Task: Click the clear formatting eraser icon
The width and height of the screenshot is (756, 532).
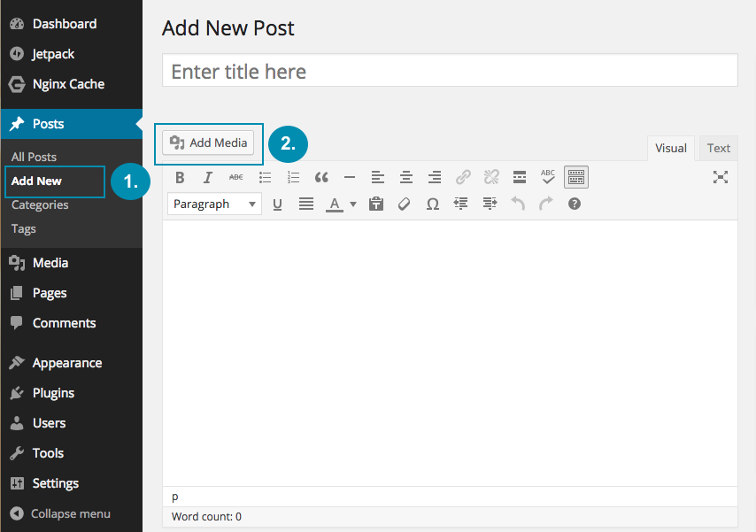Action: (405, 204)
